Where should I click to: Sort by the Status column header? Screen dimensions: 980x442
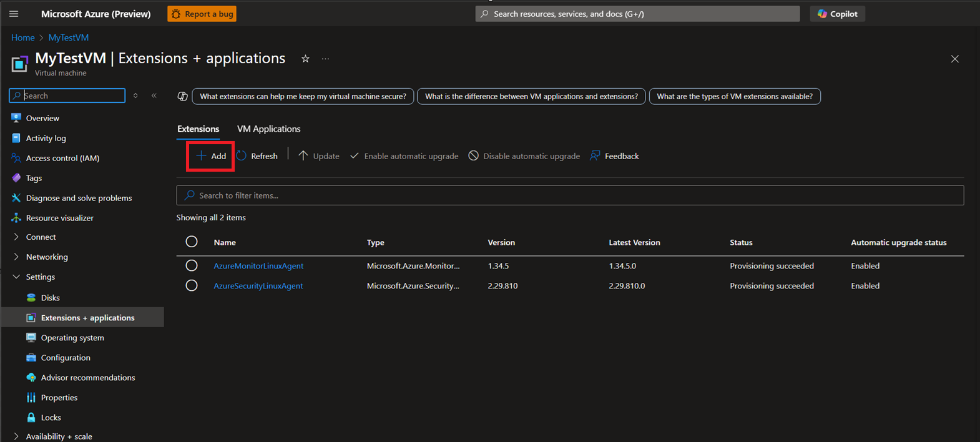741,242
